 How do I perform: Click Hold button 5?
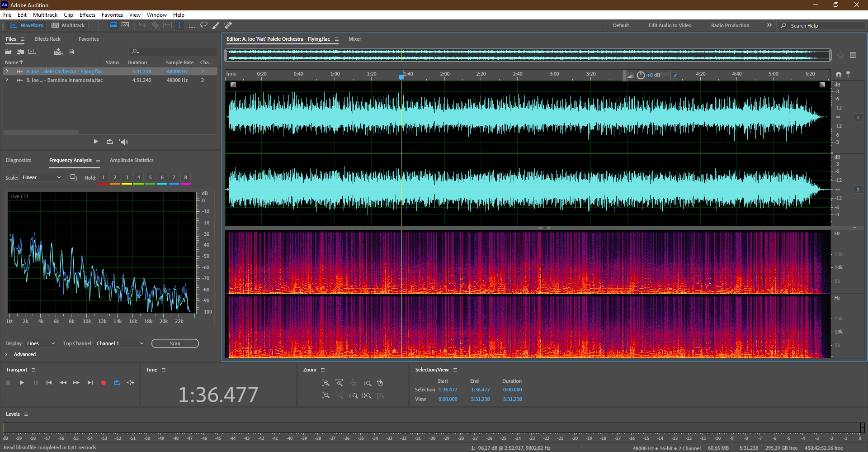coord(150,177)
